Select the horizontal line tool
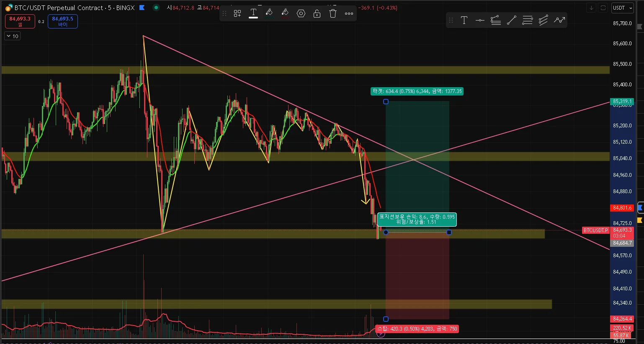 (480, 20)
